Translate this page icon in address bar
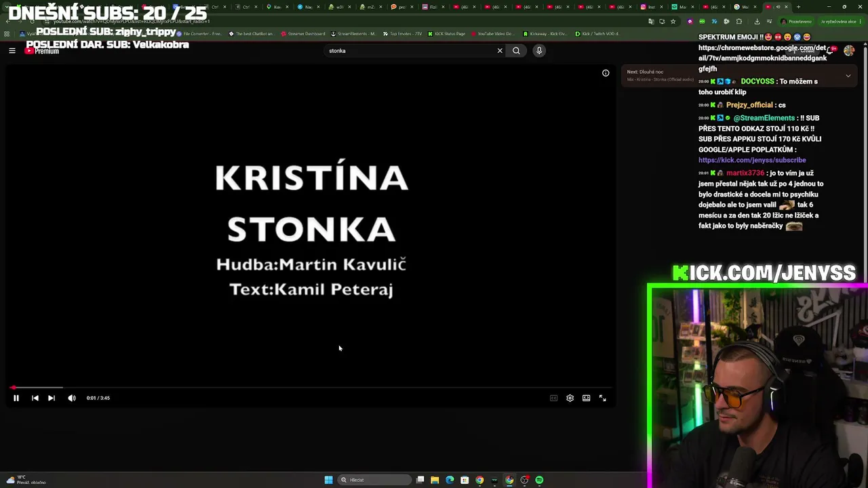868x488 pixels. pos(651,21)
